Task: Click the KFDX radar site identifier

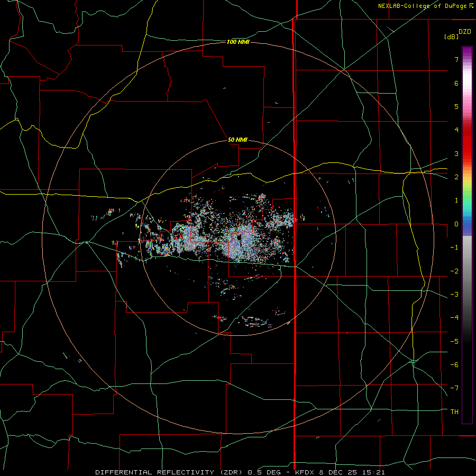Action: tap(306, 472)
